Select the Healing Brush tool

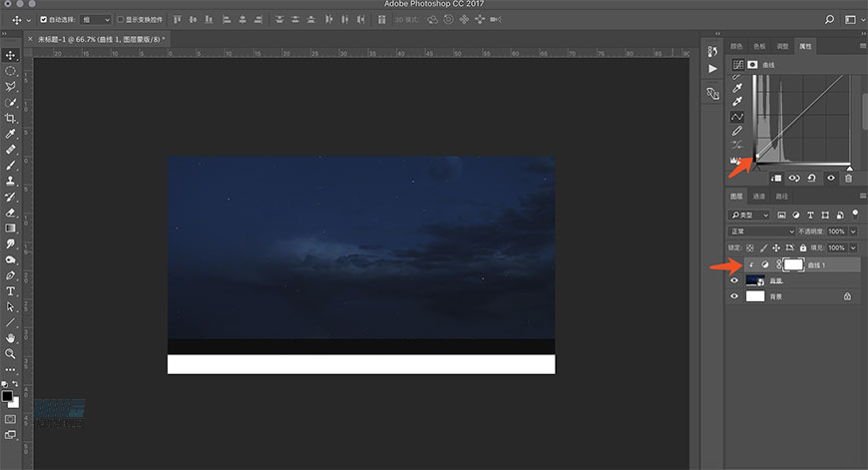(x=11, y=150)
